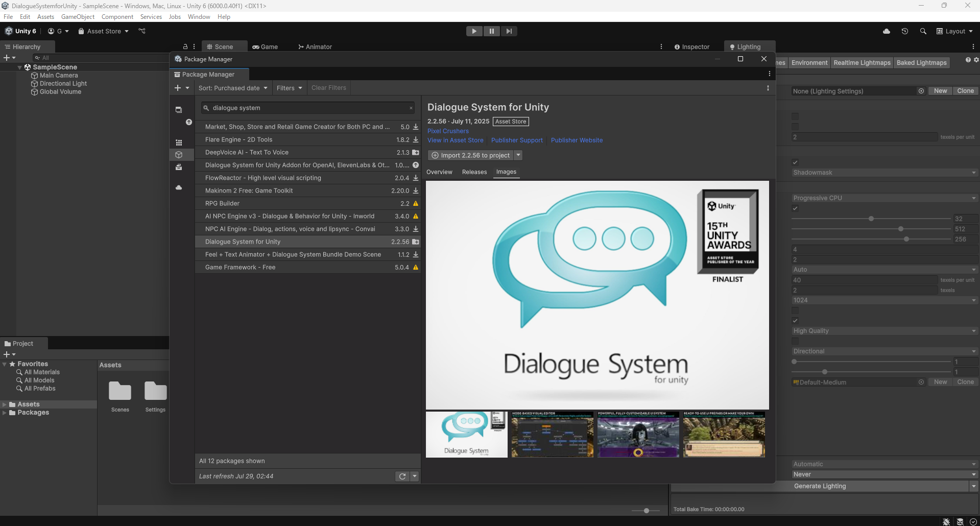Toggle first checkbox below Lighting Settings field
This screenshot has width=980, height=526.
coord(795,116)
